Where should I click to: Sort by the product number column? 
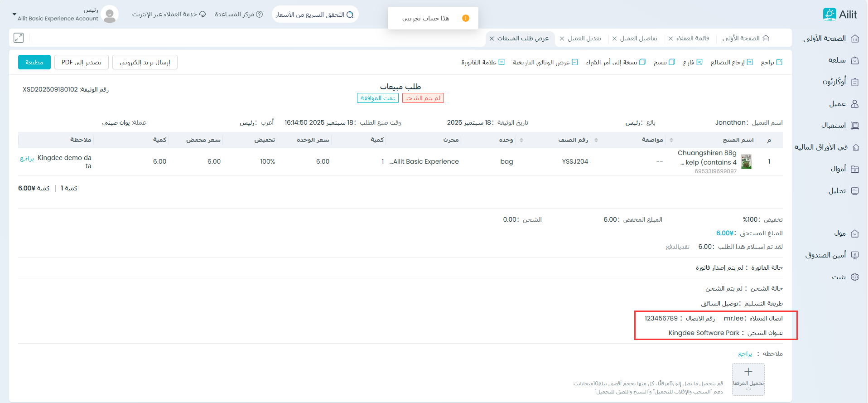[596, 140]
